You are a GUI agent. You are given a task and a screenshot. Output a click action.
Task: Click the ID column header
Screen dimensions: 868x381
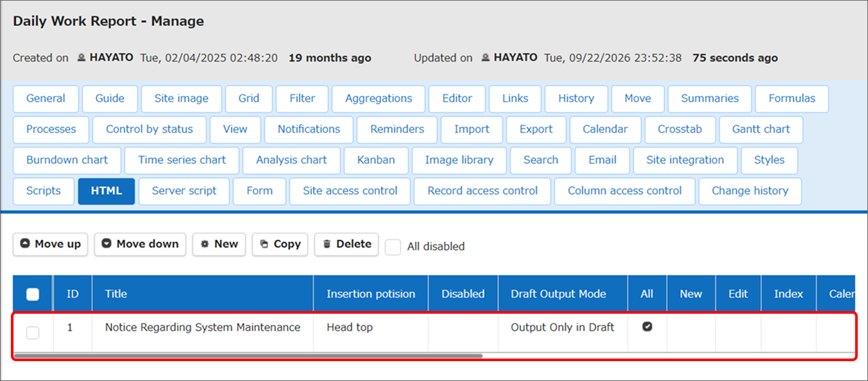(x=73, y=294)
